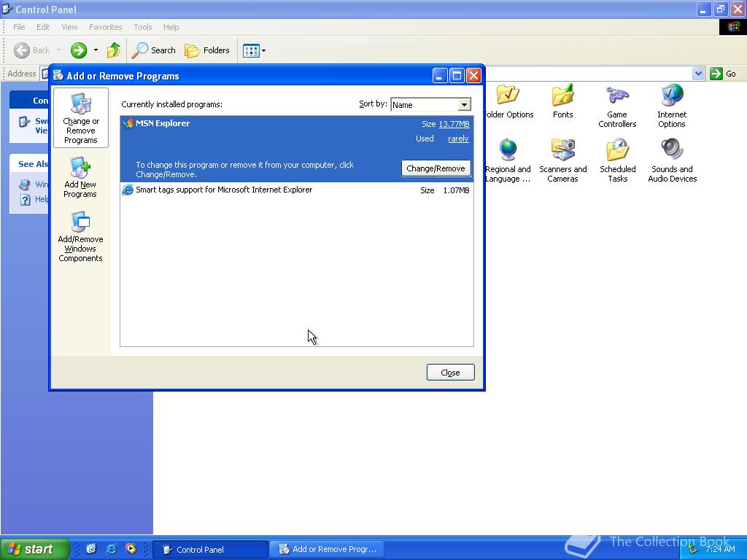Viewport: 747px width, 560px height.
Task: Open Game Controllers in Control Panel
Action: [x=617, y=106]
